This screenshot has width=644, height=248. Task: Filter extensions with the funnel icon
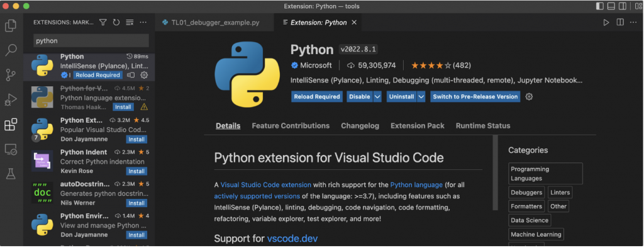coord(103,22)
